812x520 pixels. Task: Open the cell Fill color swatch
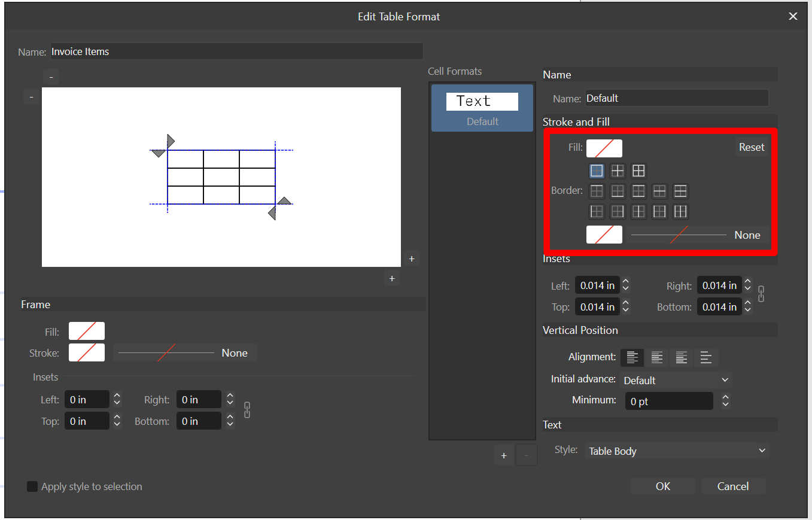[x=604, y=148]
